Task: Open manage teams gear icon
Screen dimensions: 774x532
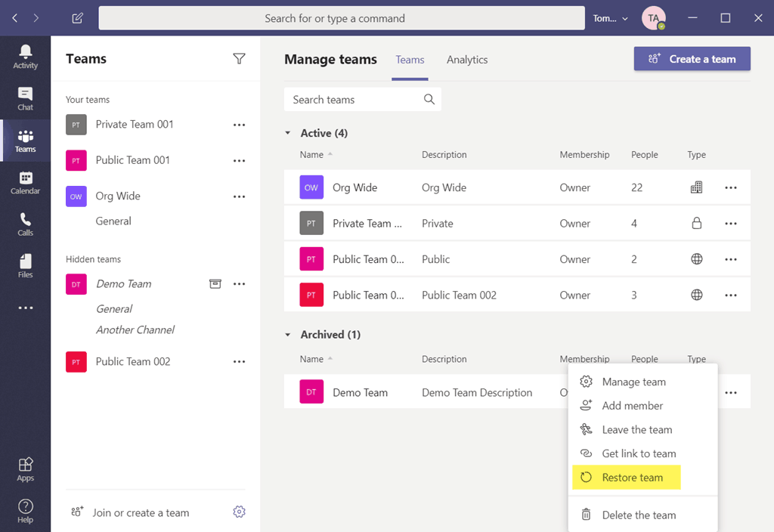Action: pos(239,512)
